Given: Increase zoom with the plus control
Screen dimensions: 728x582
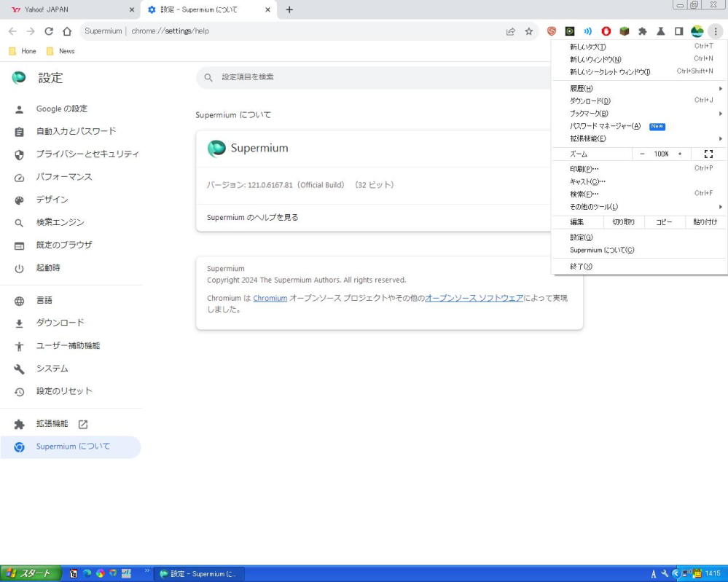Looking at the screenshot, I should 680,154.
